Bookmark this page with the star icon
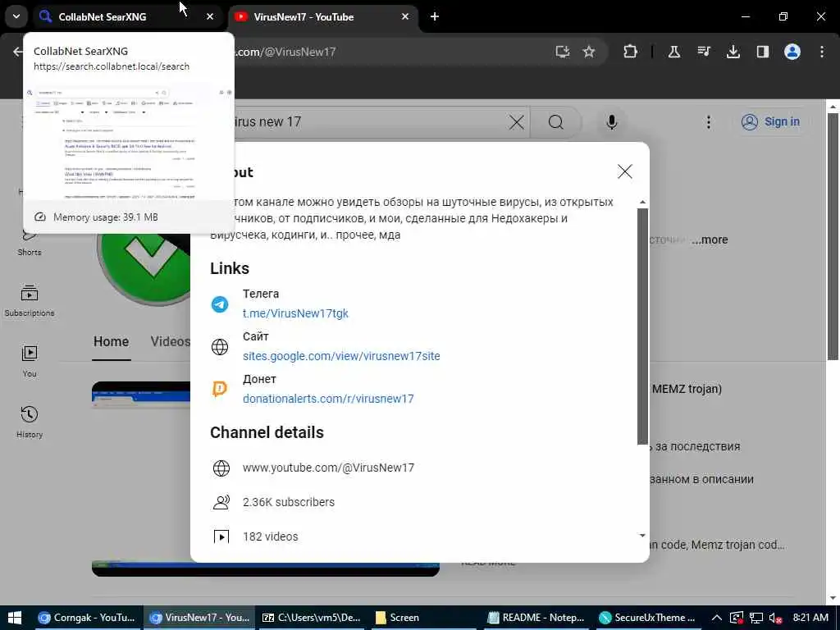 pyautogui.click(x=589, y=52)
